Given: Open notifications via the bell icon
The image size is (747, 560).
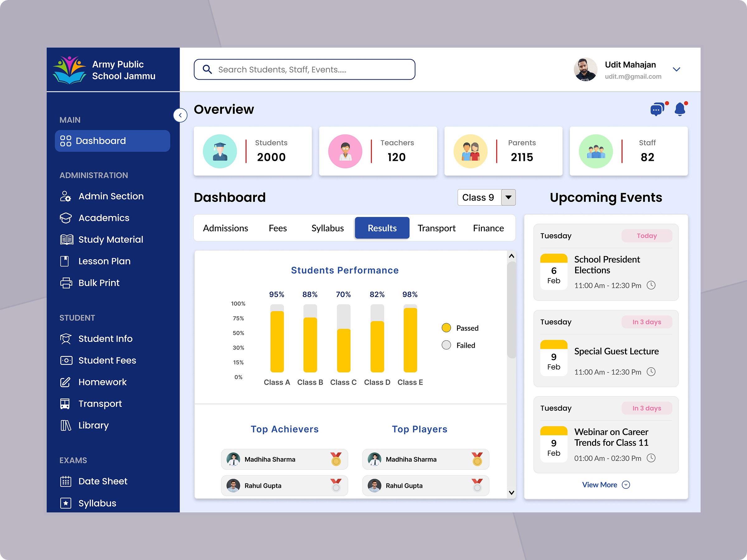Looking at the screenshot, I should pyautogui.click(x=680, y=109).
